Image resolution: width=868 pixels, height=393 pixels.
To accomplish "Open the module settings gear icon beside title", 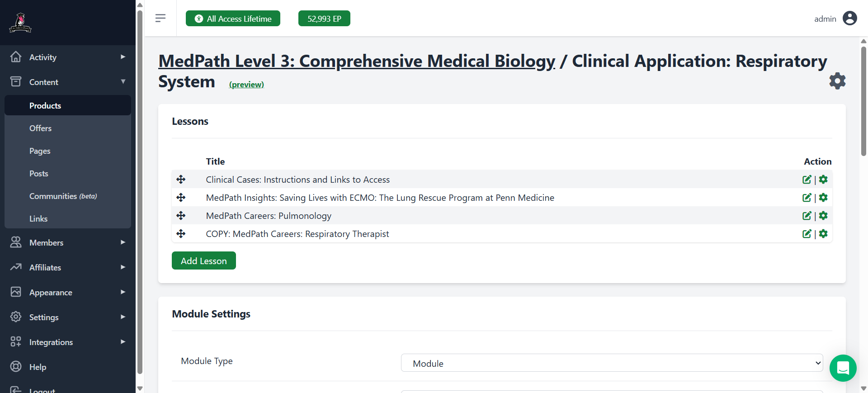I will tap(837, 81).
